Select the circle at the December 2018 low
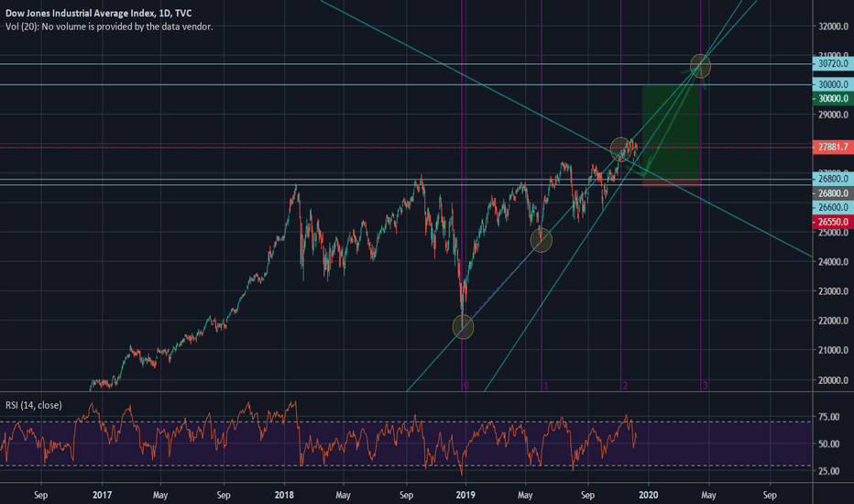The image size is (854, 504). (463, 327)
